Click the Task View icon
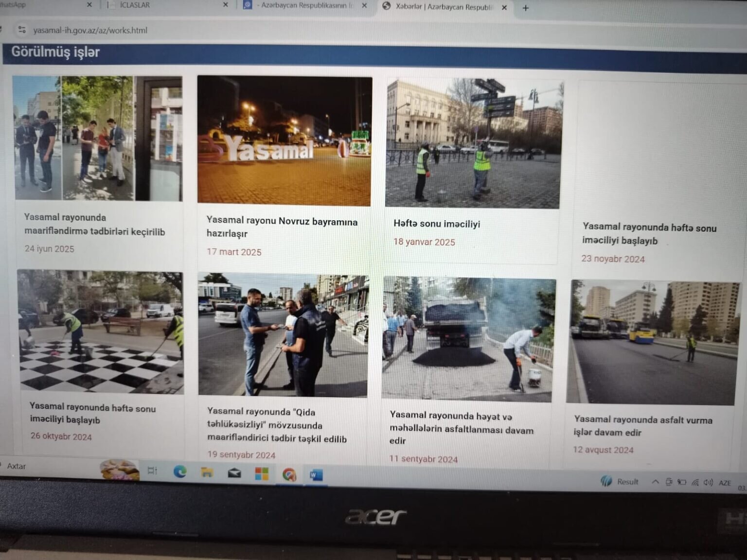This screenshot has height=560, width=747. pos(152,470)
